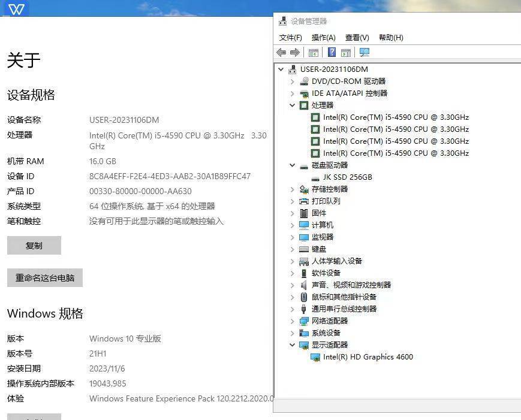Open the 查看(V) menu

357,38
